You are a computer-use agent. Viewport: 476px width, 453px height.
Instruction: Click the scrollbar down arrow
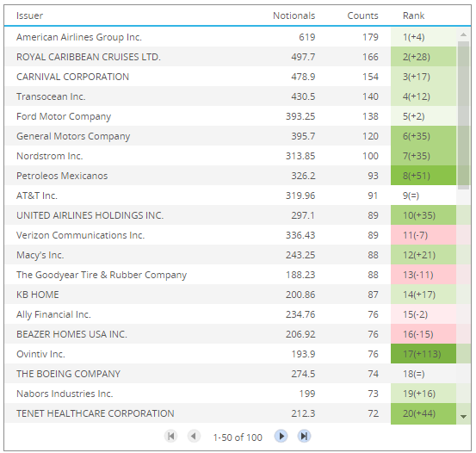click(464, 417)
